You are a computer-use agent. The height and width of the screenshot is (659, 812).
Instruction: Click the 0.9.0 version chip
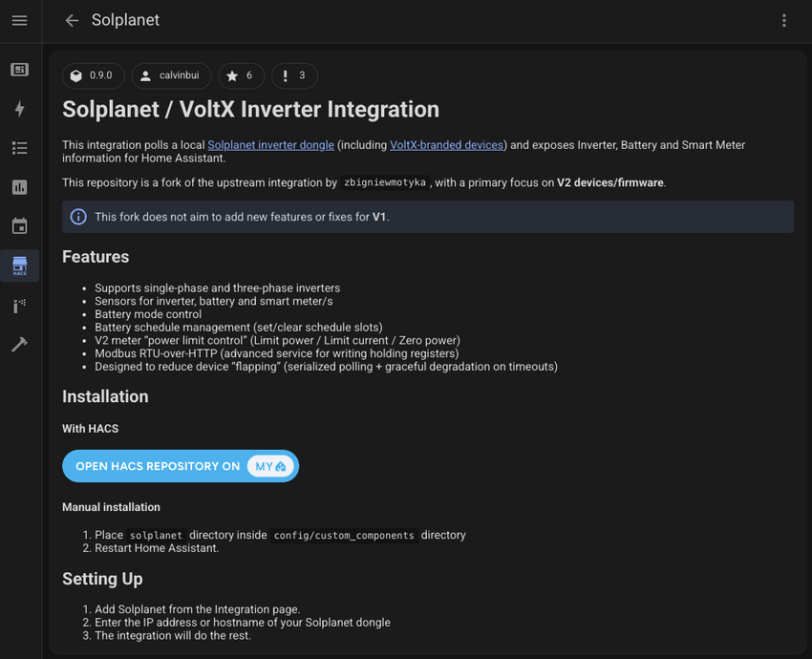[93, 75]
